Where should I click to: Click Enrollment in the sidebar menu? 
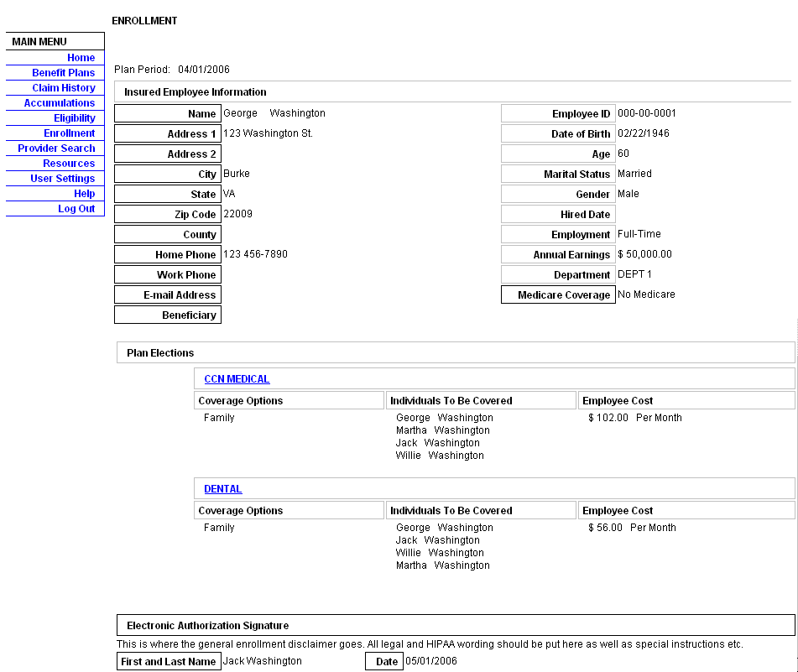click(x=70, y=133)
